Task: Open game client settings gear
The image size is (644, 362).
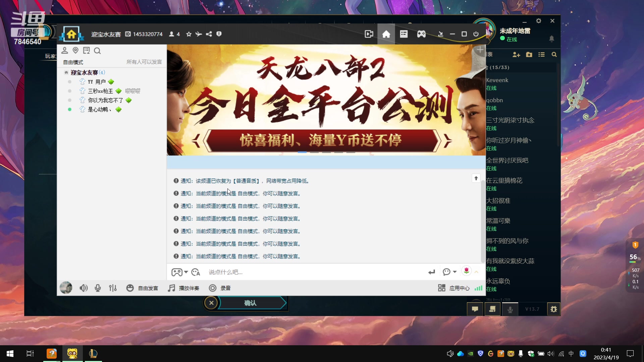Action: (x=539, y=21)
